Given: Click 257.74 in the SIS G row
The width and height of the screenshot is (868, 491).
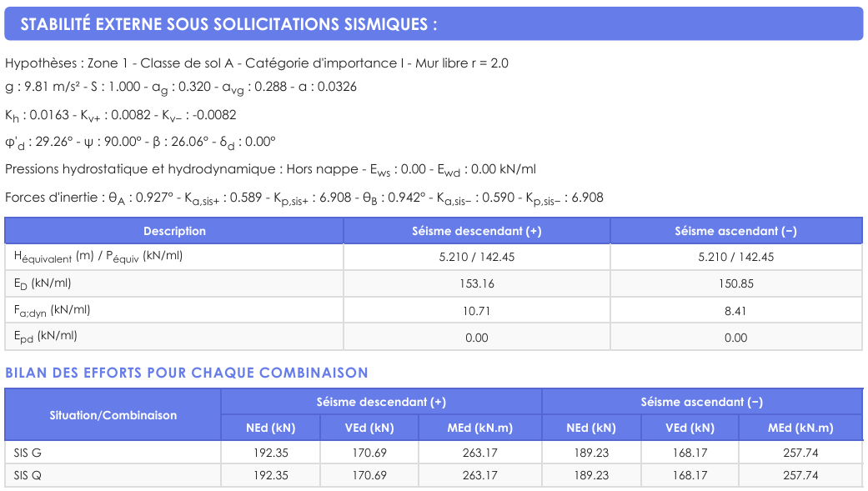Looking at the screenshot, I should pyautogui.click(x=800, y=453).
